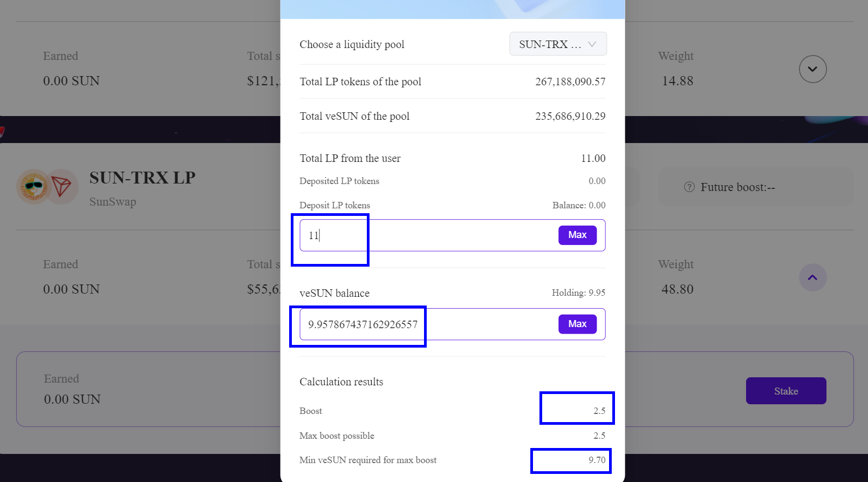Image resolution: width=868 pixels, height=482 pixels.
Task: Click the Boost result value 2.5
Action: [x=599, y=411]
